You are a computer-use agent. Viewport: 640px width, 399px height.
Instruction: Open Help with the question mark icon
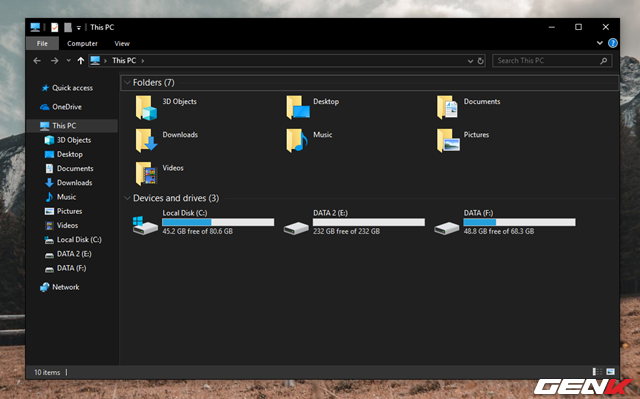(613, 43)
